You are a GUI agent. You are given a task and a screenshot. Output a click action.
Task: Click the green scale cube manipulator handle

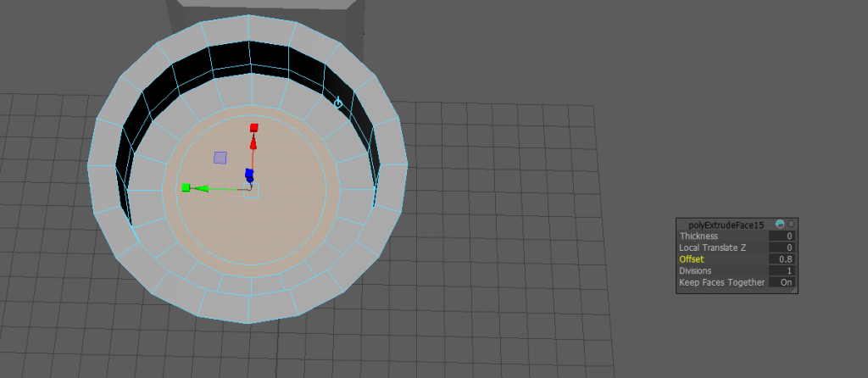tap(186, 187)
